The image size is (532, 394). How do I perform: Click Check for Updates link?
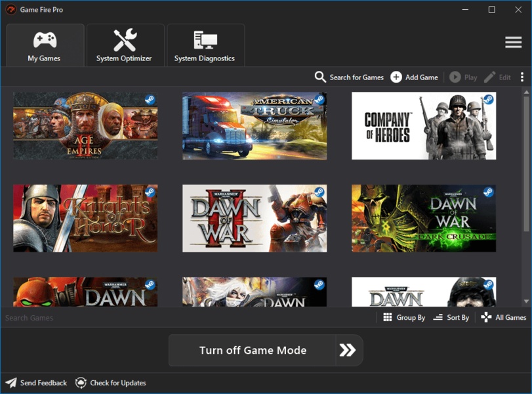[x=117, y=383]
